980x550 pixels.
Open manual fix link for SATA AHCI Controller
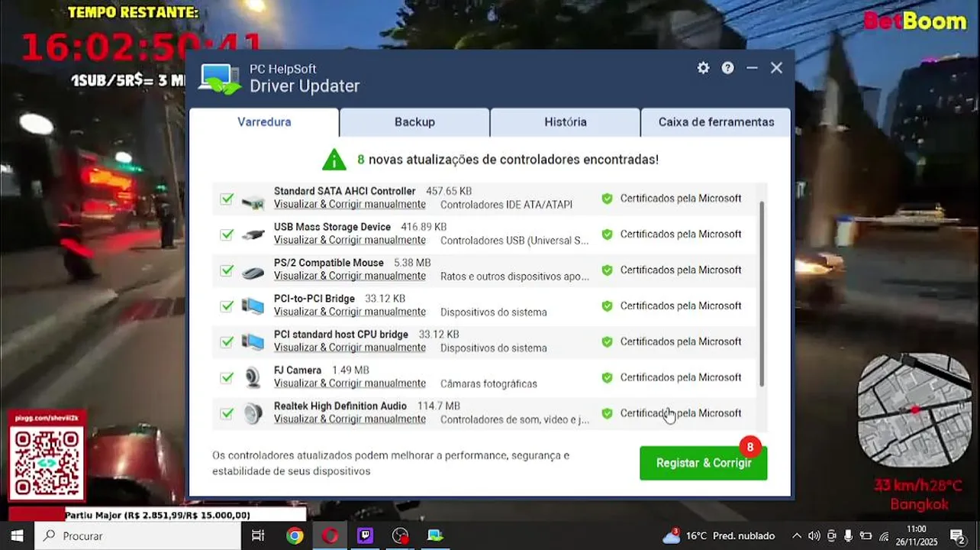click(350, 205)
